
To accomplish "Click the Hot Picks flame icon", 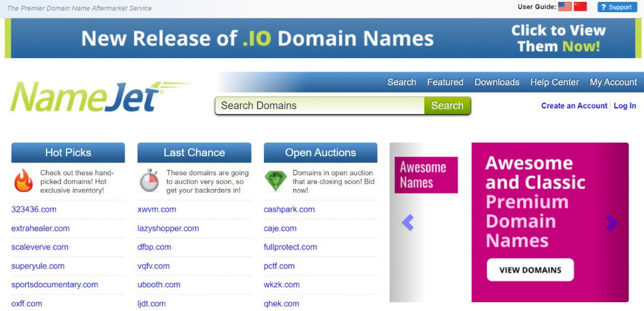I will coord(23,181).
